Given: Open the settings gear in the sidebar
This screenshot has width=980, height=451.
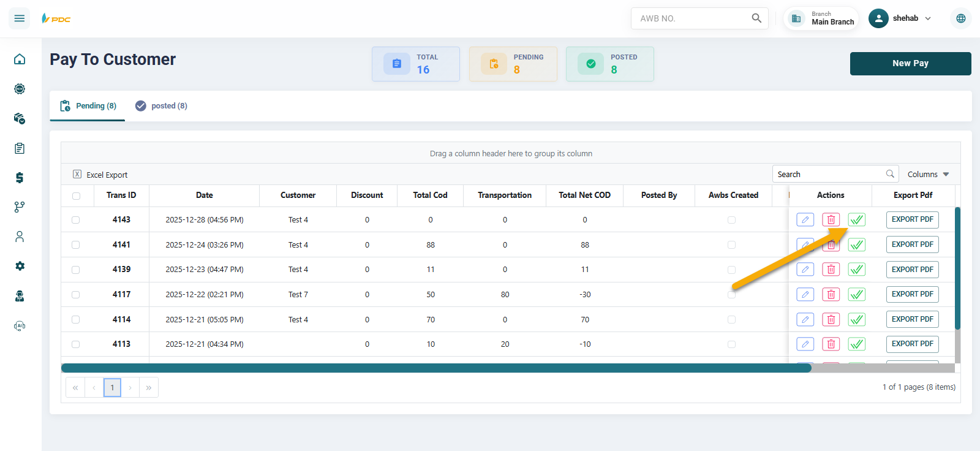Looking at the screenshot, I should [20, 266].
